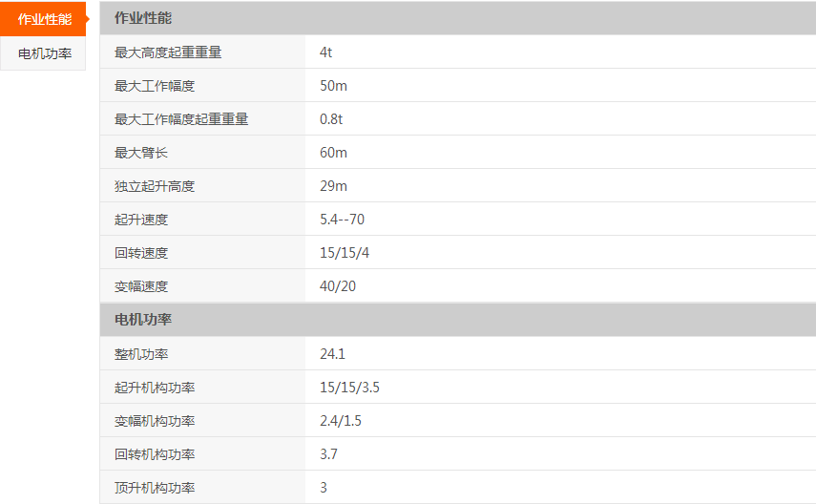Select the 4t lifting weight value
The height and width of the screenshot is (504, 816).
(325, 52)
